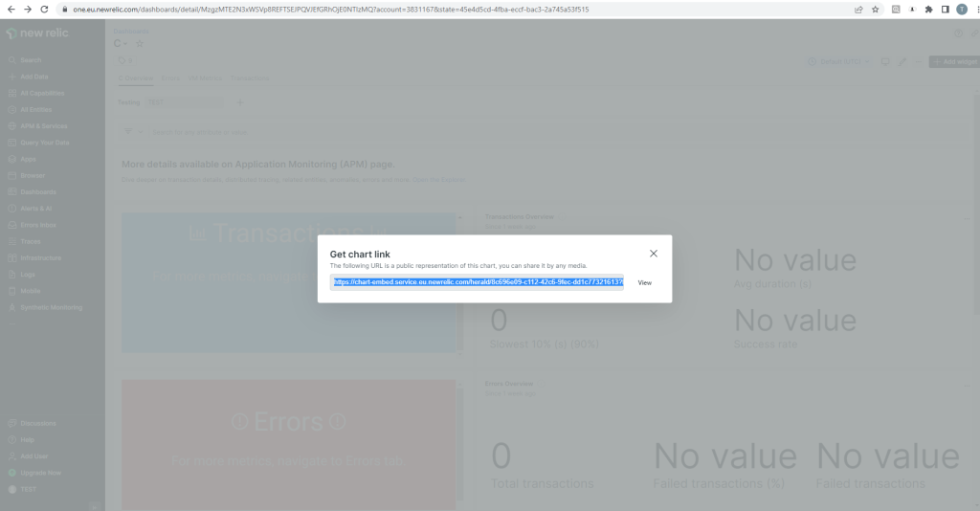Open the share page icon in address bar
This screenshot has width=980, height=511.
858,10
